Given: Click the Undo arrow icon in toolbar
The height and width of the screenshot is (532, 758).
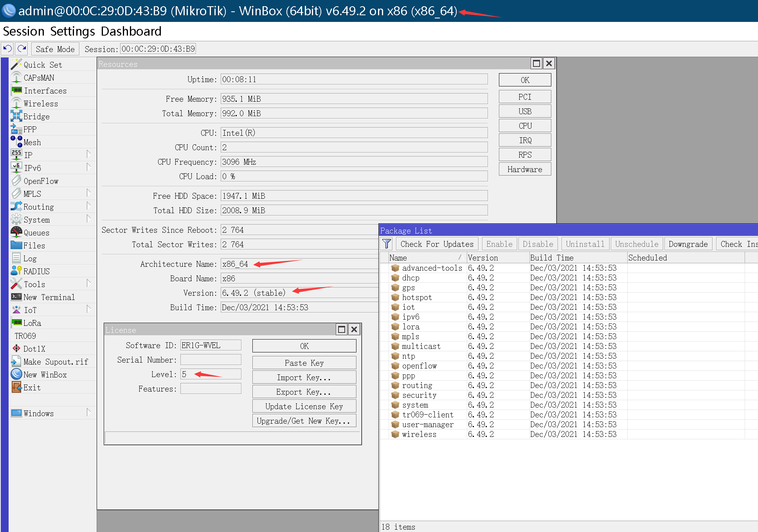Looking at the screenshot, I should click(7, 49).
